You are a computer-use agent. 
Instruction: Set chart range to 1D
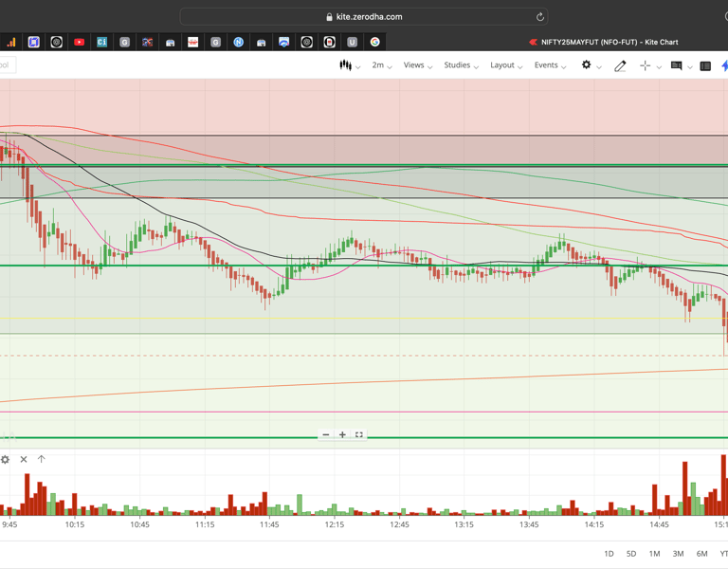[609, 554]
